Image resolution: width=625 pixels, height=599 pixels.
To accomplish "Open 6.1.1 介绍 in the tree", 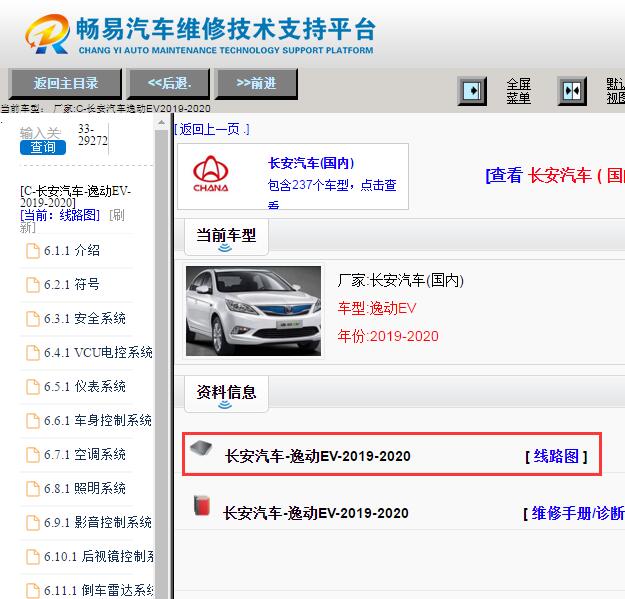I will pos(72,251).
